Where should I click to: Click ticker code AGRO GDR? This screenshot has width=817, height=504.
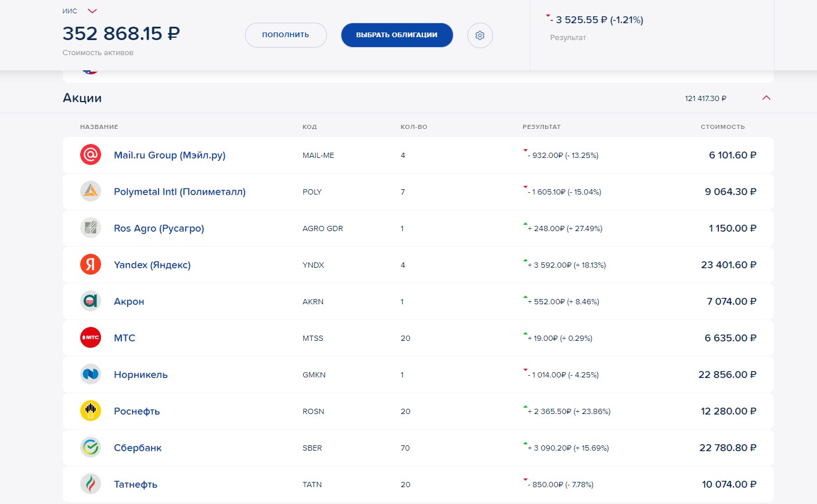coord(323,228)
